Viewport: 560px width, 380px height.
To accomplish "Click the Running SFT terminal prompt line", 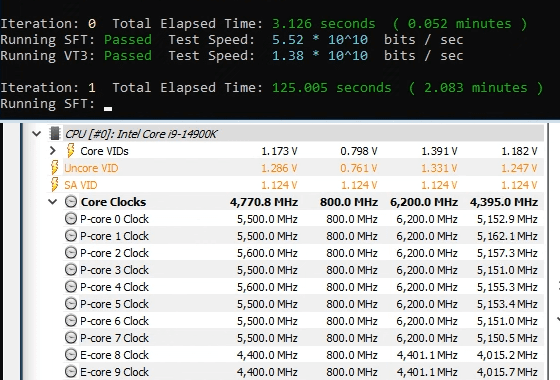I will click(56, 104).
